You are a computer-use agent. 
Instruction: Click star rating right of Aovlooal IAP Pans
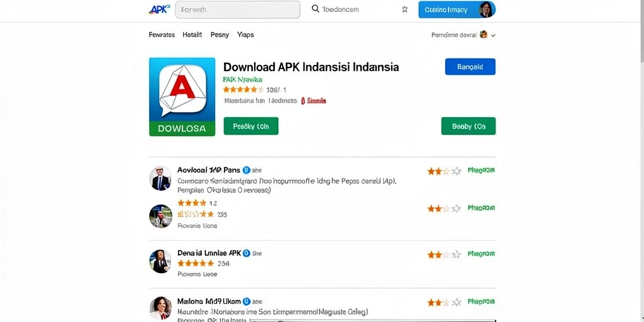pyautogui.click(x=444, y=171)
